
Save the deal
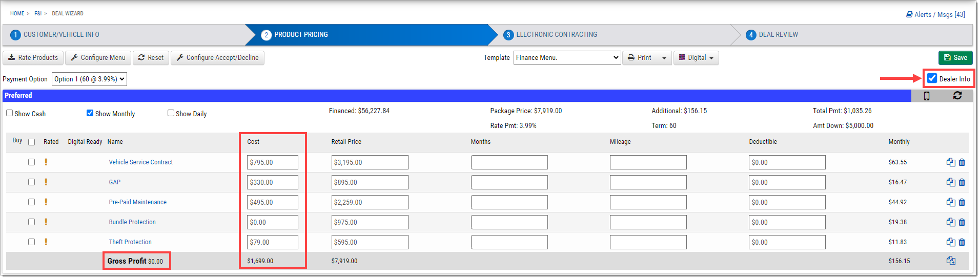[955, 58]
